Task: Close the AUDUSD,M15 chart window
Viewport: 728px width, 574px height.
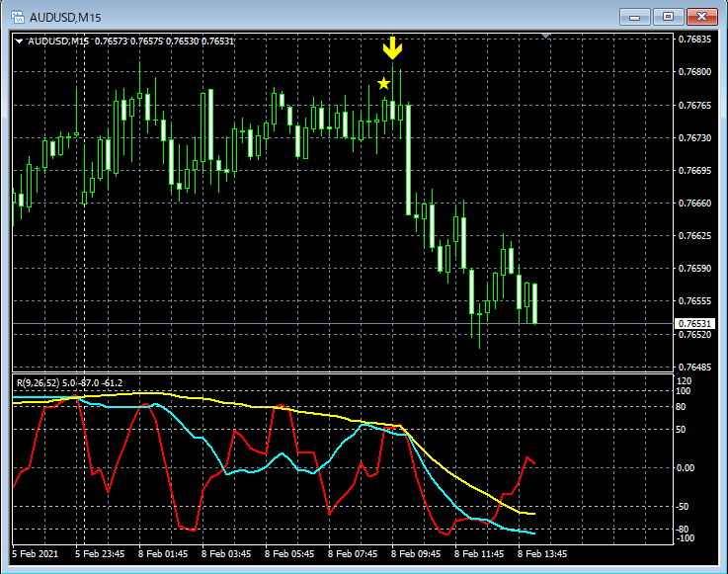Action: [x=701, y=17]
